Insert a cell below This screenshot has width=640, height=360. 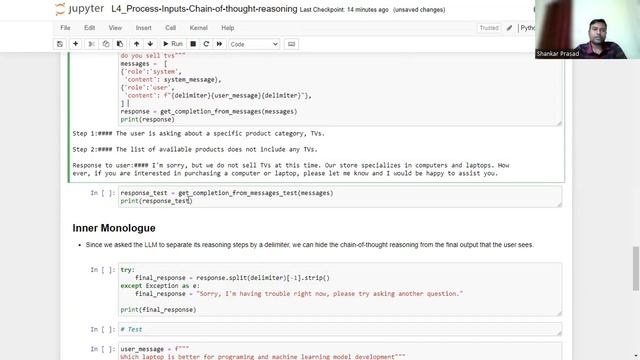(x=76, y=44)
